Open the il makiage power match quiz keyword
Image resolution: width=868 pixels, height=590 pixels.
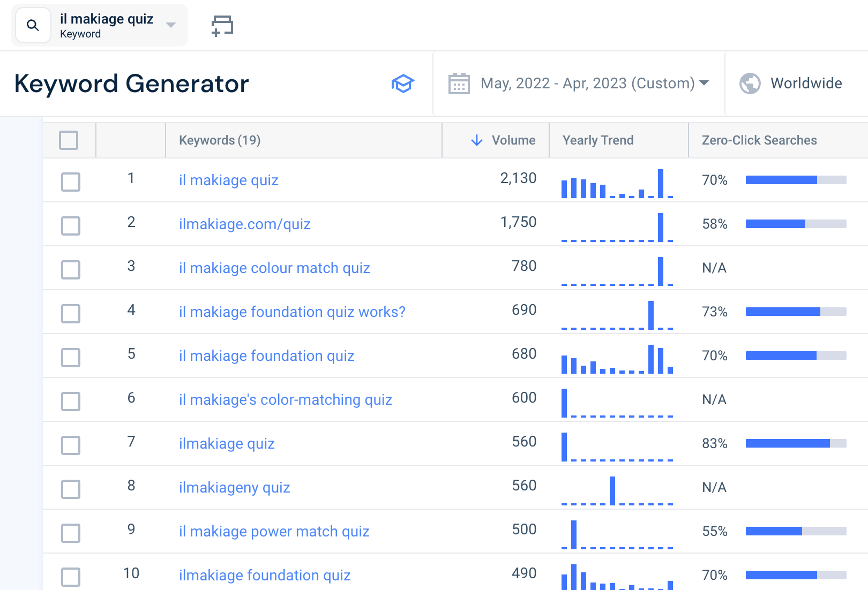274,531
